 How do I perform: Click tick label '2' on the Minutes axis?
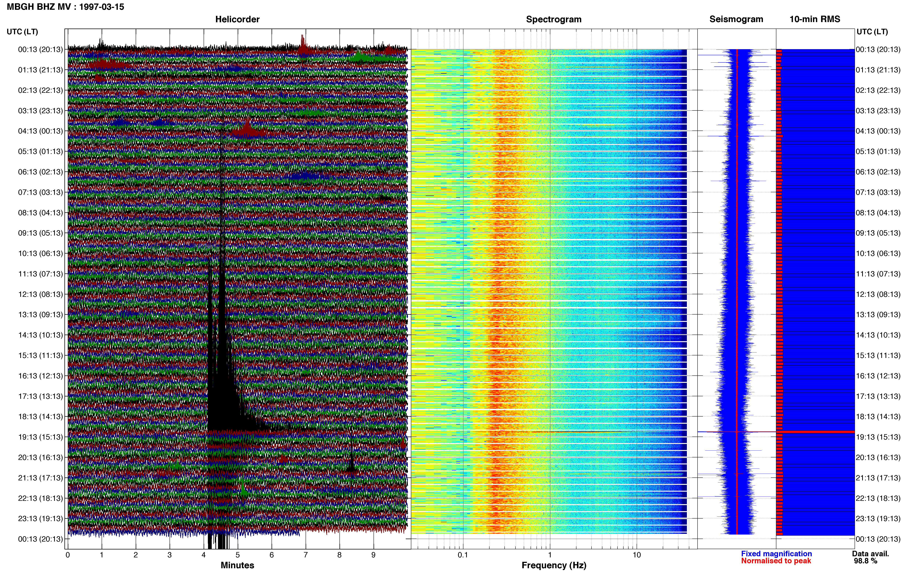click(136, 555)
